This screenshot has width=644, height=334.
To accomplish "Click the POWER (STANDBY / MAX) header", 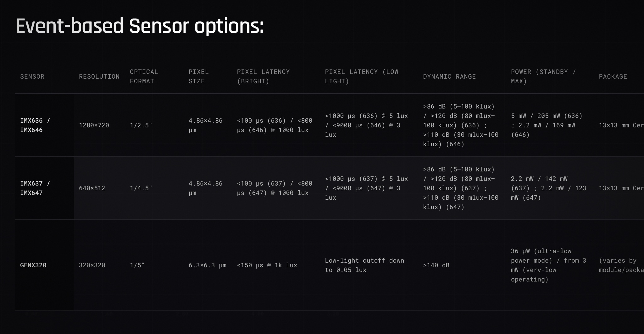I will click(x=543, y=76).
